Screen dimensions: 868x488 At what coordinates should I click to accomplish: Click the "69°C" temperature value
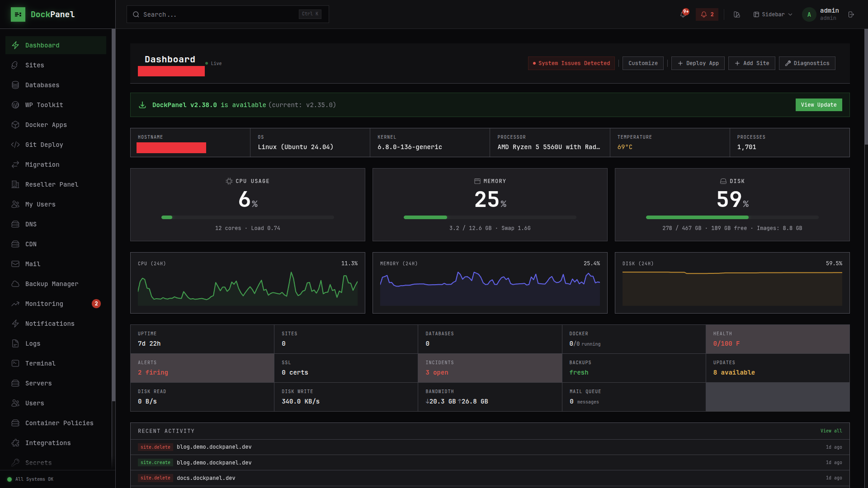[625, 147]
